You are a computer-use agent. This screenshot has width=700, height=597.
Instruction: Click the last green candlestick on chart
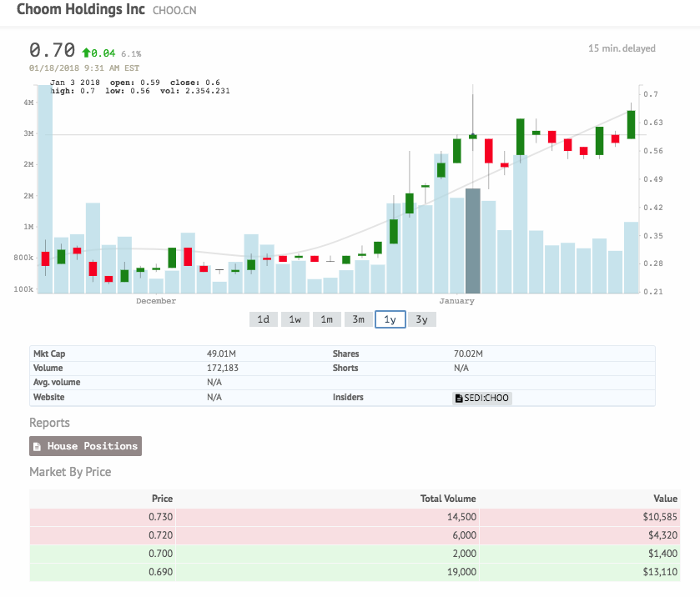(x=632, y=124)
